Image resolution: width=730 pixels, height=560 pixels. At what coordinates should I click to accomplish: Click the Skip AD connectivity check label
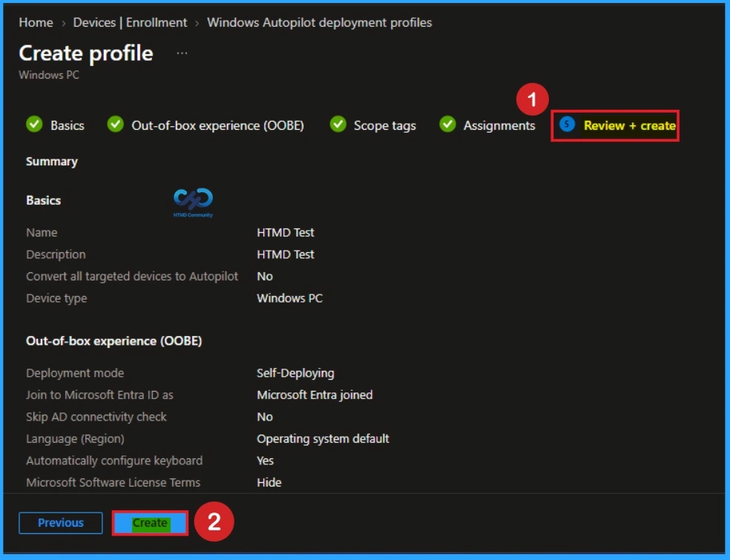pyautogui.click(x=96, y=417)
